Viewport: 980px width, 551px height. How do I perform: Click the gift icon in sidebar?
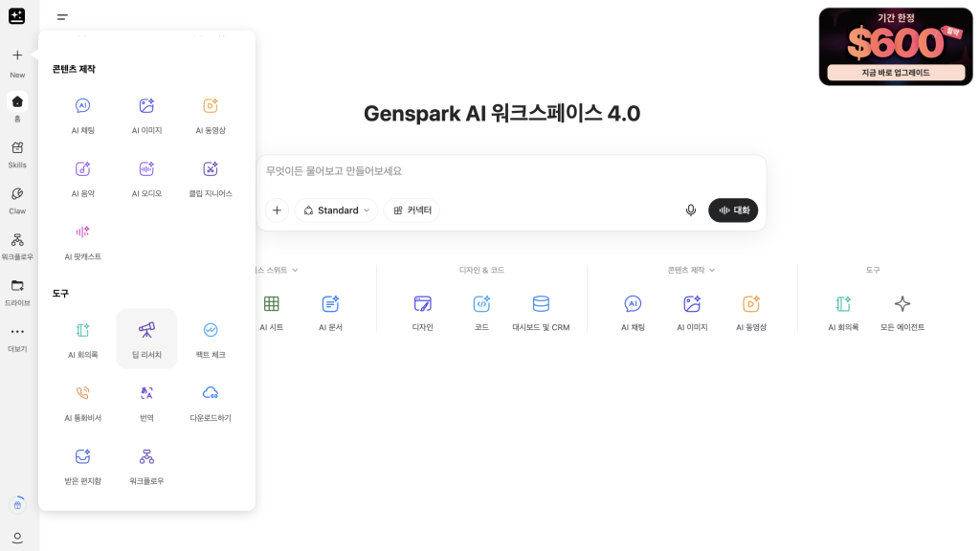17,505
